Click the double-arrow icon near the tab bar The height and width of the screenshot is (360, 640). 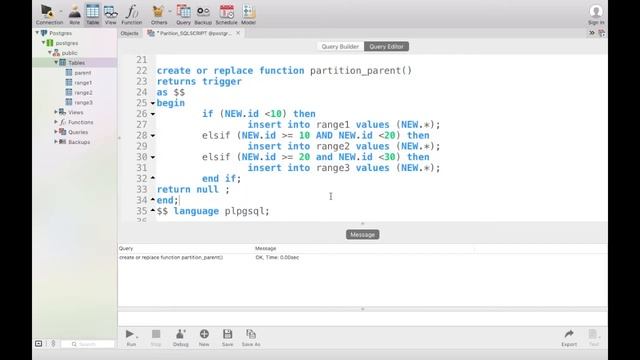point(591,33)
